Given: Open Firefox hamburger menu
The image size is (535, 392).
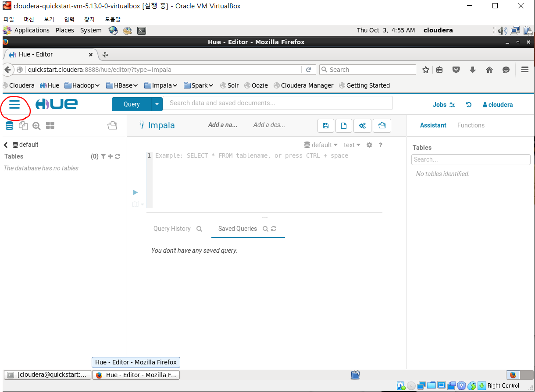Looking at the screenshot, I should (525, 70).
